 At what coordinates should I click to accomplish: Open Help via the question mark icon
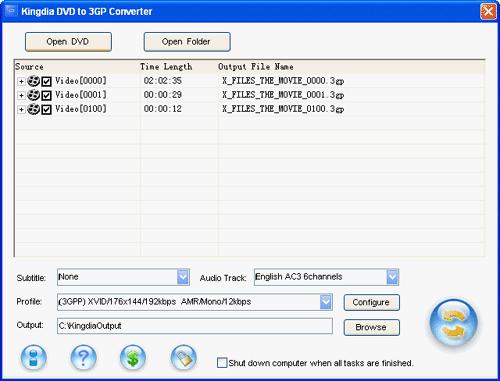(83, 358)
